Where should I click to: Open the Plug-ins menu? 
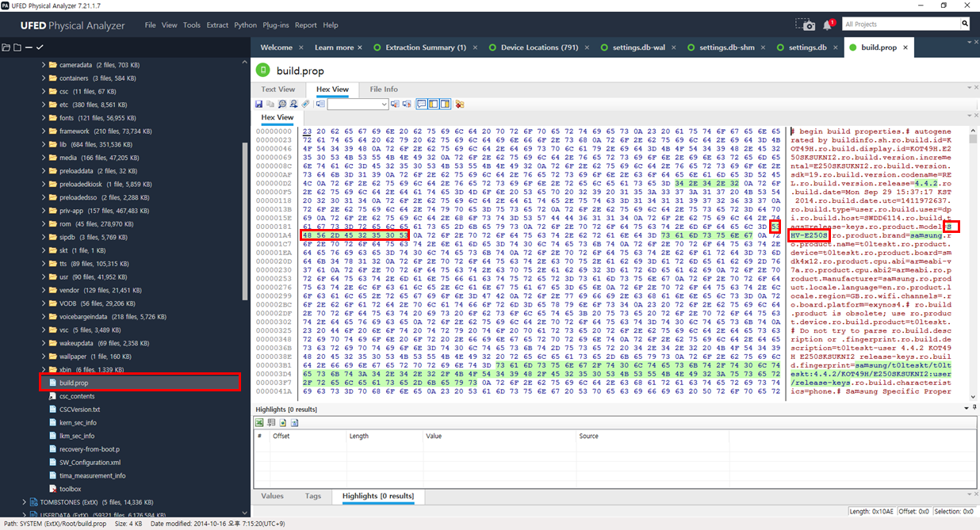276,25
